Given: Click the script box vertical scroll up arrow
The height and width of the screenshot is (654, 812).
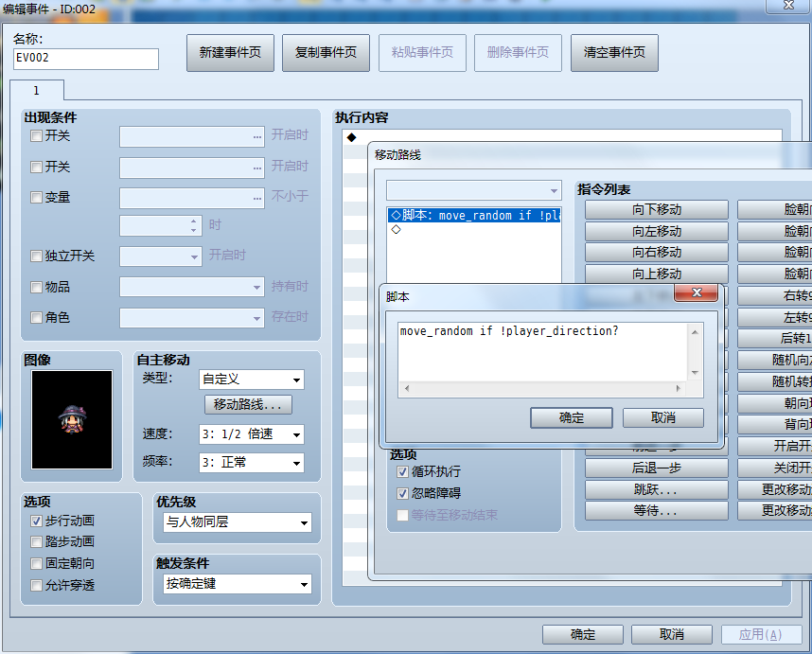Looking at the screenshot, I should coord(695,332).
